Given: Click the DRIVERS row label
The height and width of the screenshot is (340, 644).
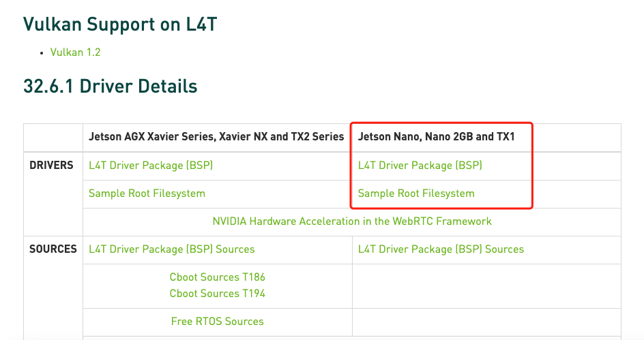Looking at the screenshot, I should tap(51, 166).
